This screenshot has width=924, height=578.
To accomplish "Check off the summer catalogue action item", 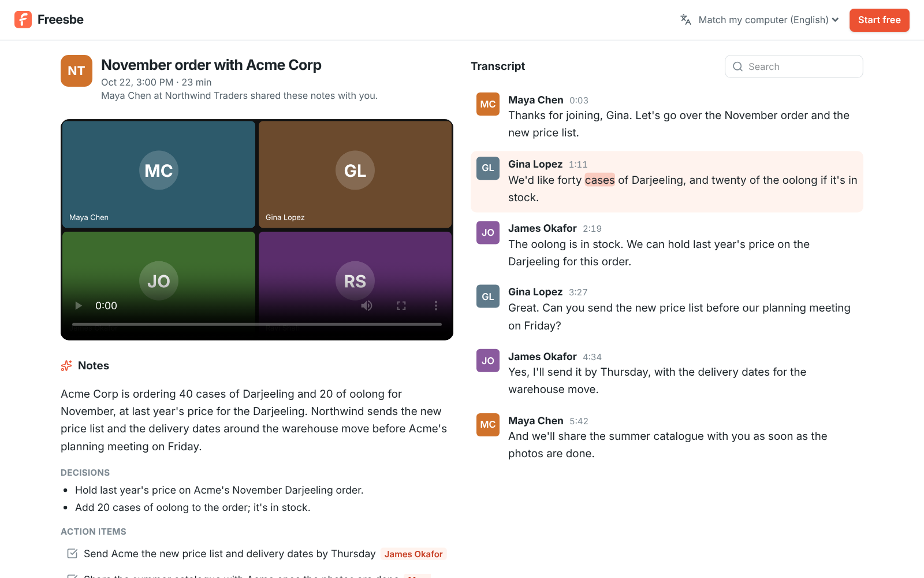I will (x=72, y=576).
